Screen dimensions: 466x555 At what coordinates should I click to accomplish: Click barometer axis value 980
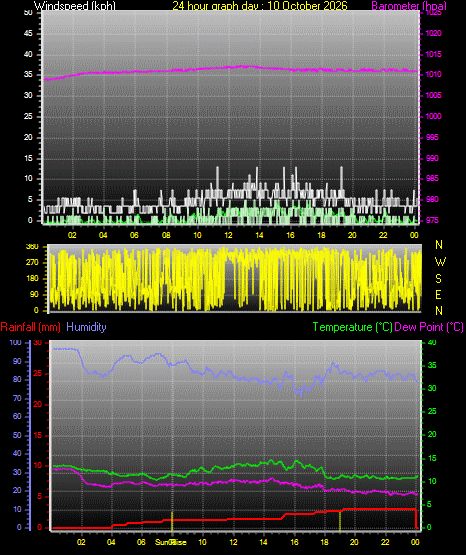432,200
